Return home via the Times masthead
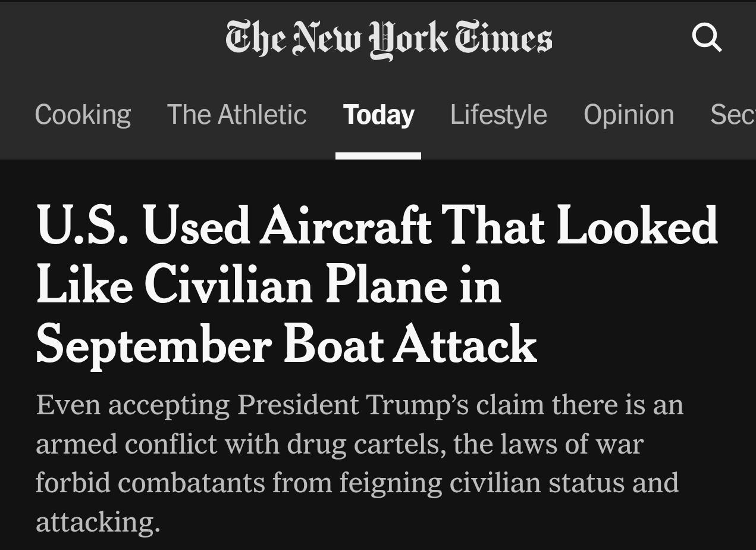 [x=389, y=39]
